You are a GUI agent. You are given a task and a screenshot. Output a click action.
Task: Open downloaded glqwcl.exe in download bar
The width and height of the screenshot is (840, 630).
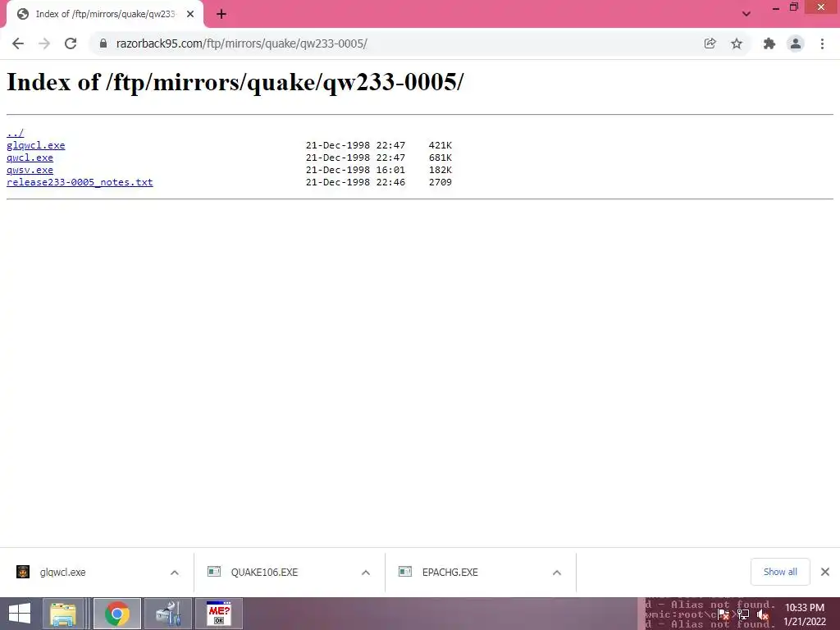62,572
